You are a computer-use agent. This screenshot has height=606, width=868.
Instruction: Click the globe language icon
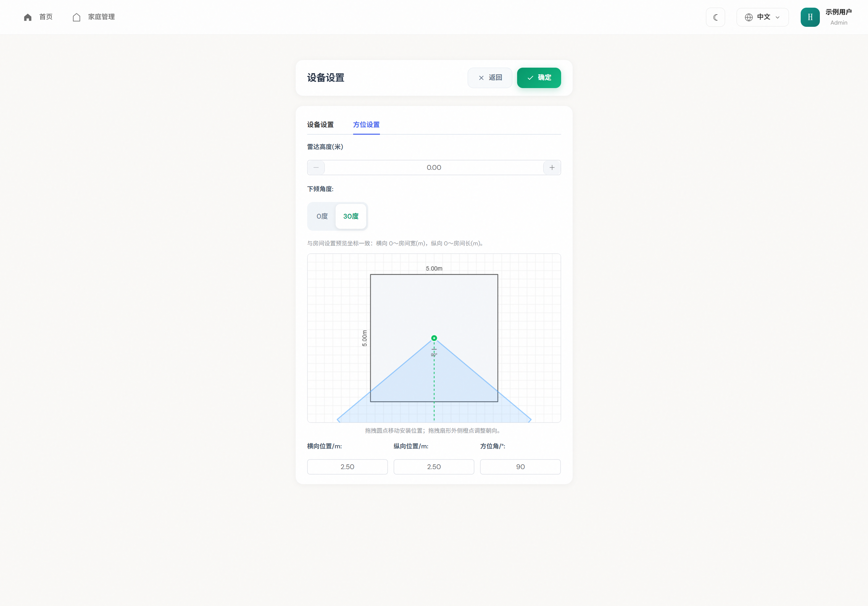tap(749, 18)
